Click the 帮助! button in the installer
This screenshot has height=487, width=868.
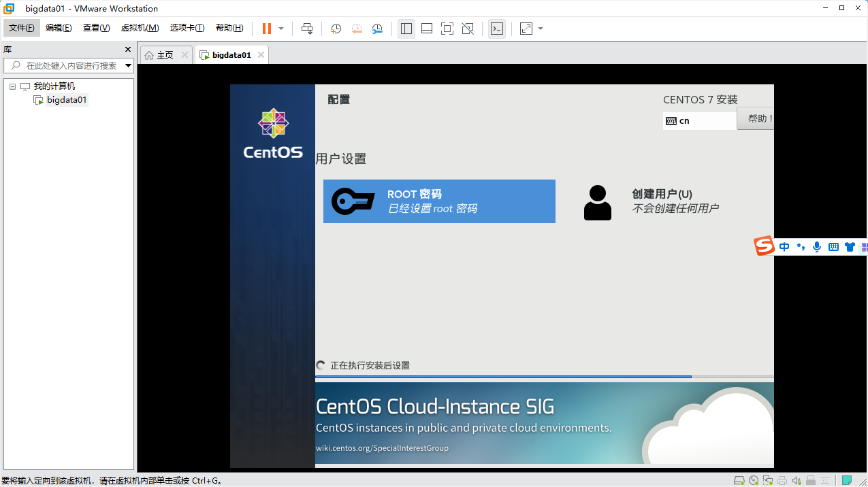click(x=756, y=118)
